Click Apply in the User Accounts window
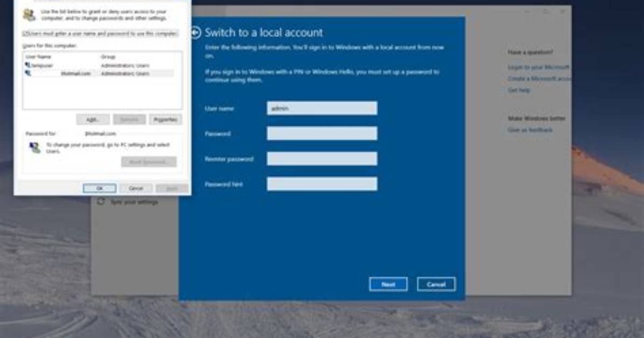The height and width of the screenshot is (338, 644). click(x=172, y=188)
